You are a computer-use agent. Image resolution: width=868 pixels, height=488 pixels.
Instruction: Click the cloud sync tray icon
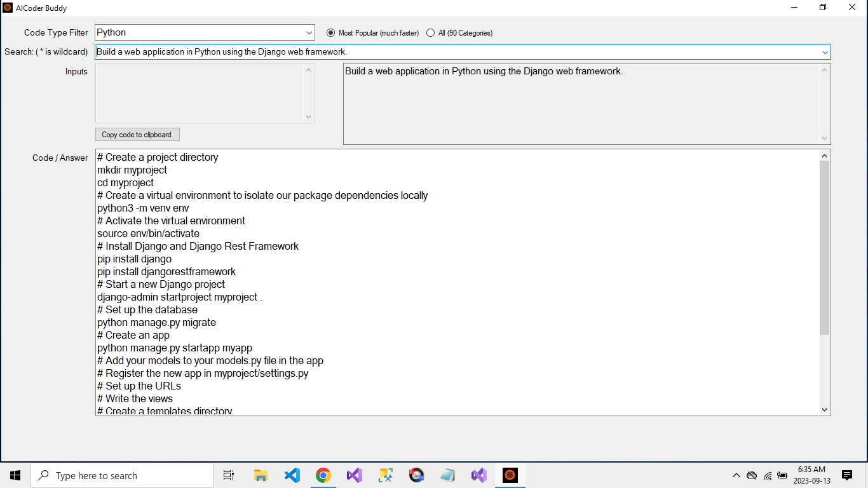point(752,475)
